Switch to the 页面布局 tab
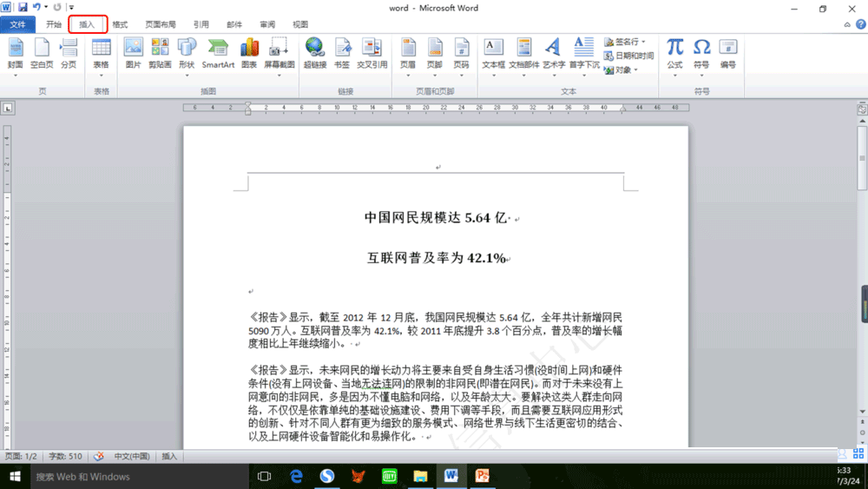Image resolution: width=868 pixels, height=489 pixels. 161,24
